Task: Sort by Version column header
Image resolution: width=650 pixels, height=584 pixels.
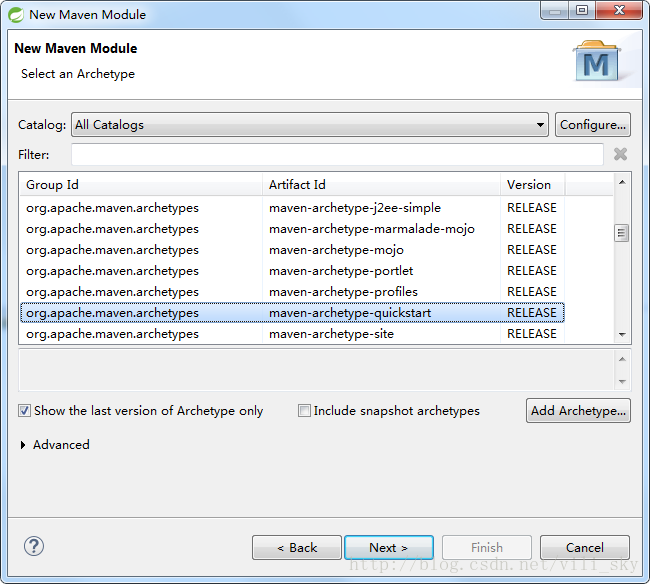Action: pos(532,184)
